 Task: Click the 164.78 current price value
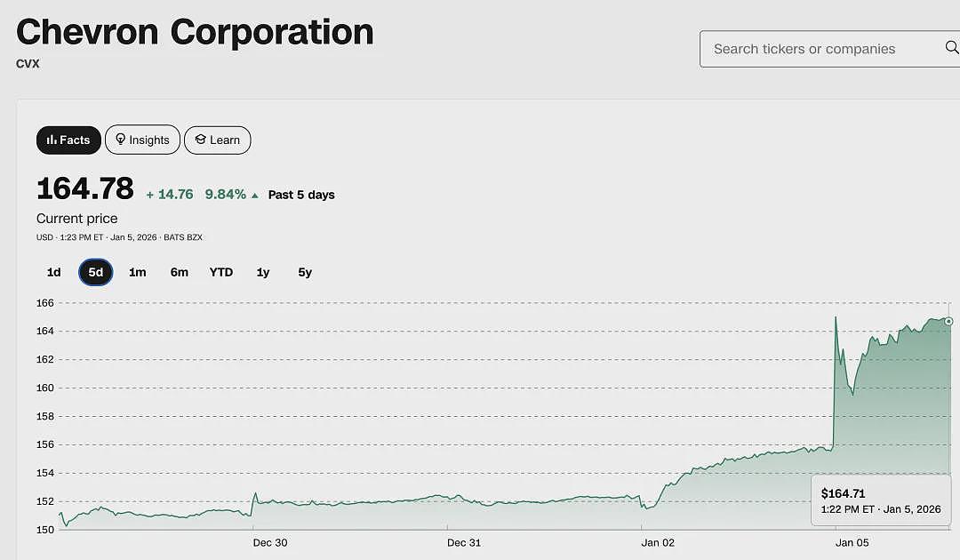click(x=85, y=188)
